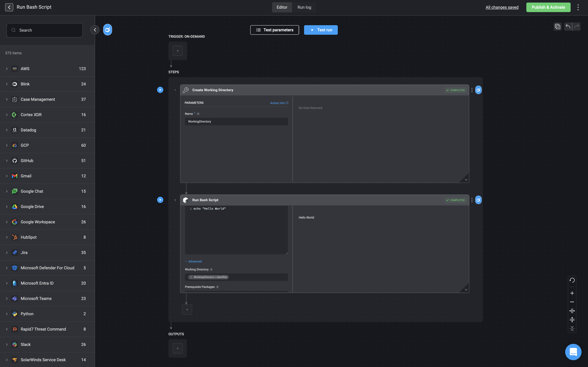Expand the Case Management category
The height and width of the screenshot is (367, 588).
[7, 99]
